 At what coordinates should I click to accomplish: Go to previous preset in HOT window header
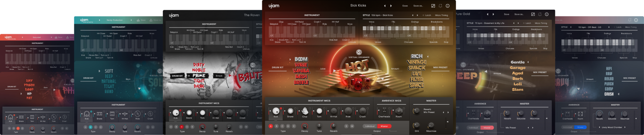pos(385,6)
